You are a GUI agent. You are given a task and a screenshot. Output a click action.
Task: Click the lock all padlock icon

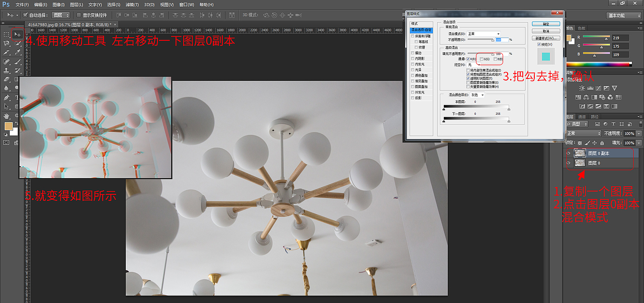coord(602,143)
